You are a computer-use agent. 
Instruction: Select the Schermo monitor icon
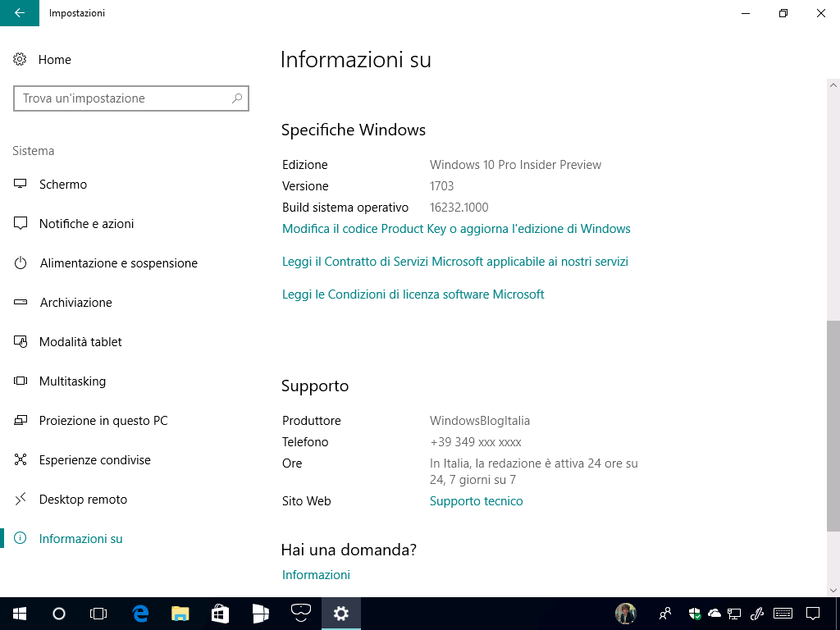tap(20, 185)
